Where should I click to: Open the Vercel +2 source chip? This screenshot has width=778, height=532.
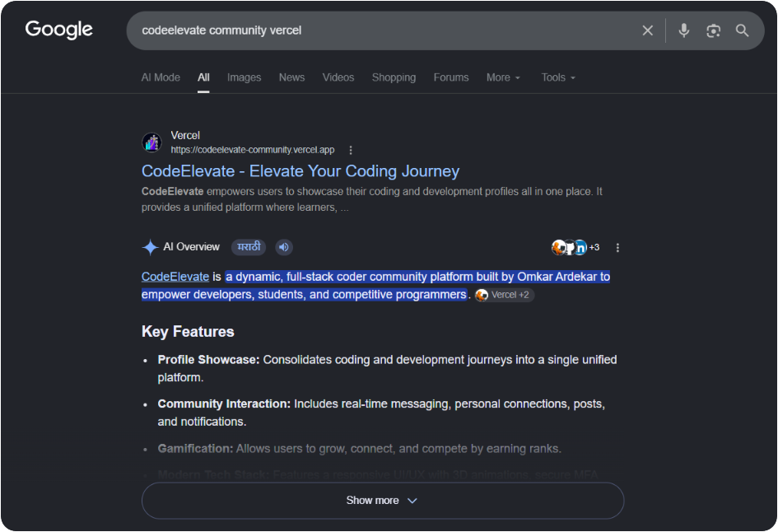(504, 295)
